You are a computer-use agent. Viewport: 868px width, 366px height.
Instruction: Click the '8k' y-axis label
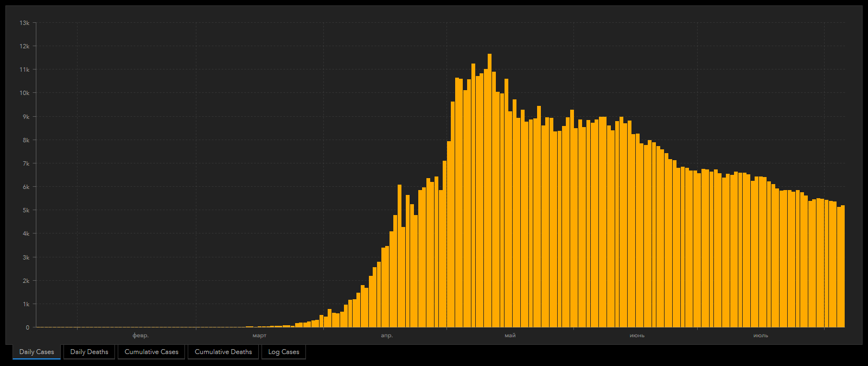(x=26, y=140)
